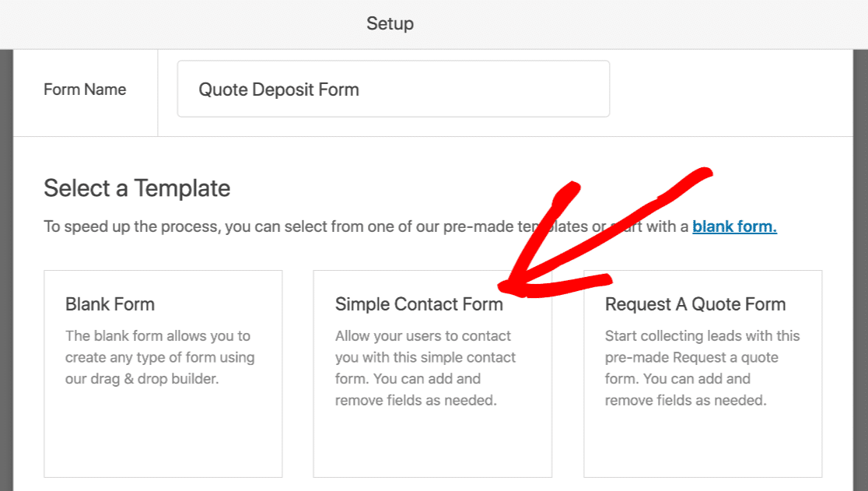Viewport: 868px width, 491px height.
Task: Click the Setup header title
Action: 390,23
